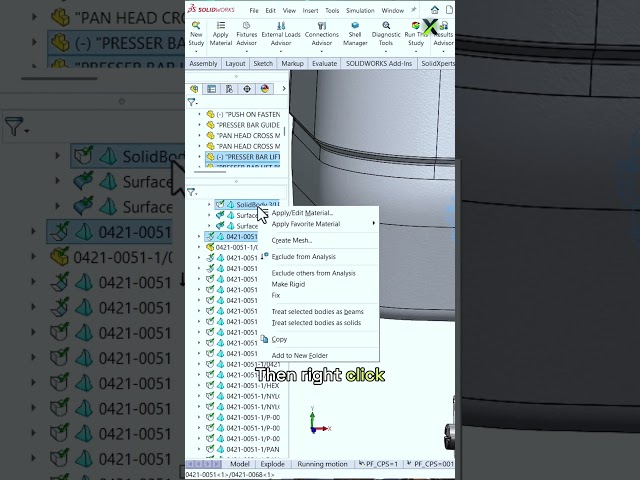Click the Home icon in title bar
Image resolution: width=640 pixels, height=480 pixels.
(x=435, y=10)
